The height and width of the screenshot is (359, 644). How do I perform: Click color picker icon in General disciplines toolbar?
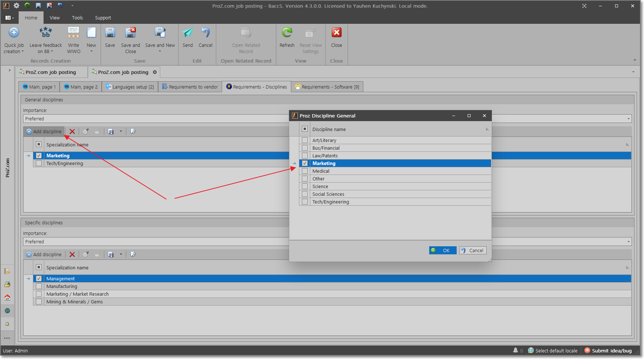[86, 131]
